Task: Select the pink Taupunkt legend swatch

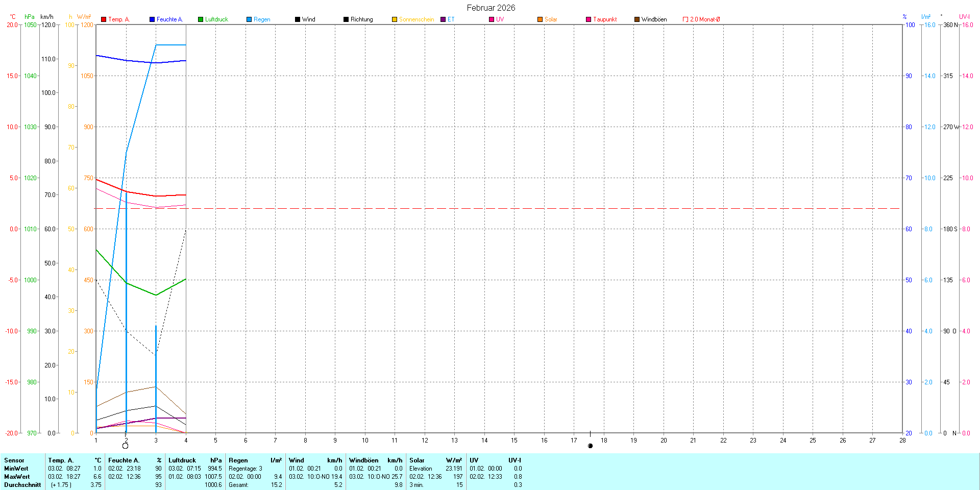Action: pos(589,19)
